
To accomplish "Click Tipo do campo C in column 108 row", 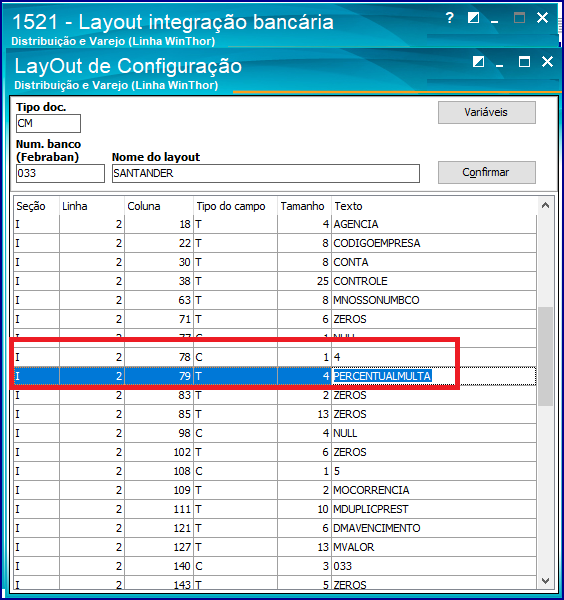I will tap(235, 471).
